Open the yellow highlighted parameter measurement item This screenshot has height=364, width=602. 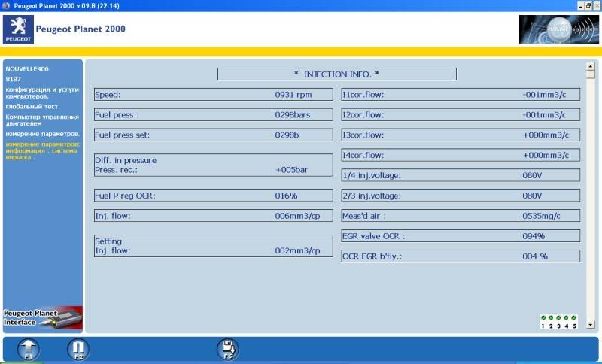[42, 150]
